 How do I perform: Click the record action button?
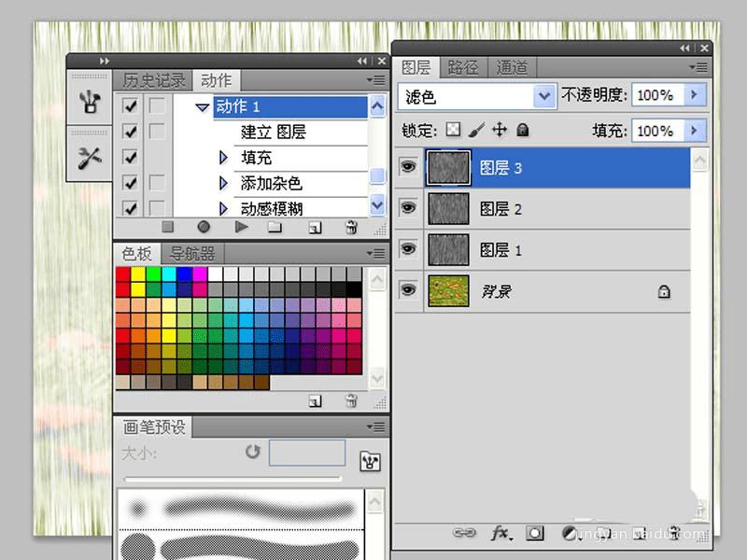pyautogui.click(x=204, y=227)
